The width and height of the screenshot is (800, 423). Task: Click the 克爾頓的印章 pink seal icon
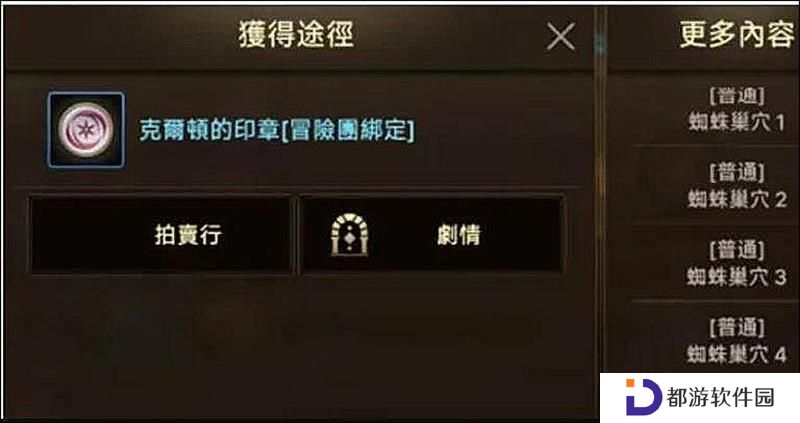coord(86,130)
